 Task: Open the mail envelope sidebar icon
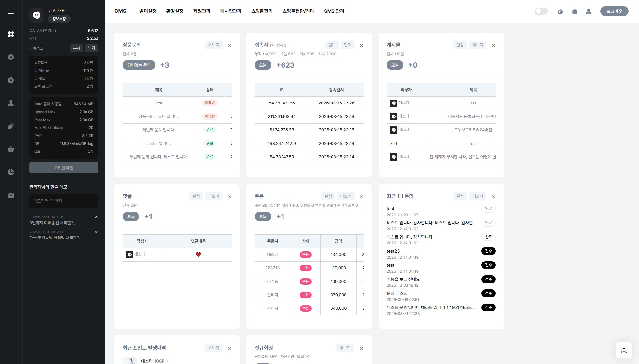coord(11,195)
